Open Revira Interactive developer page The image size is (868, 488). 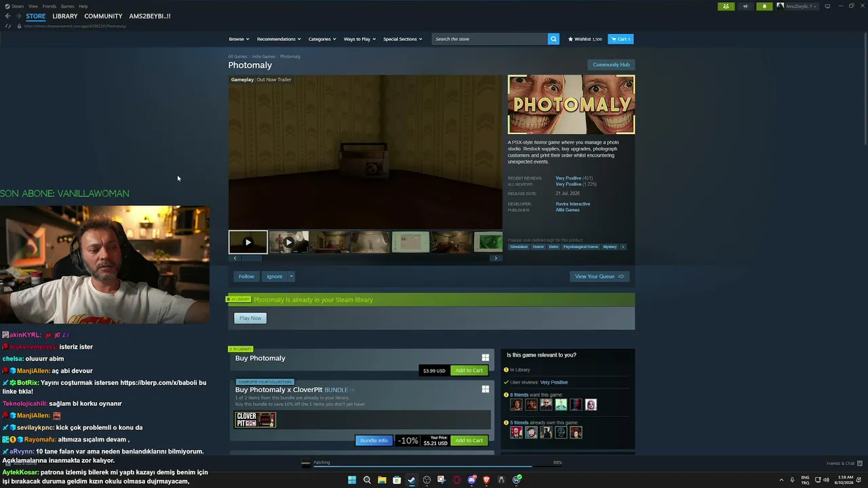573,204
